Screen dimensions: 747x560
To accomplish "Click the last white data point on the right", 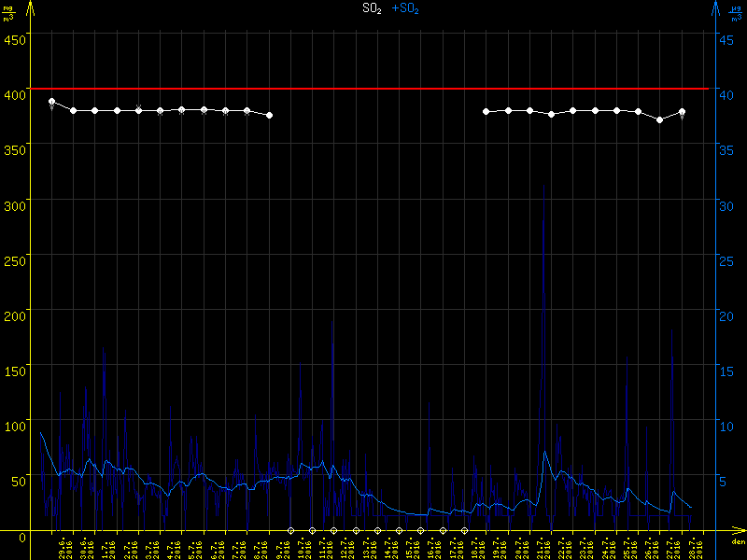I will (683, 112).
